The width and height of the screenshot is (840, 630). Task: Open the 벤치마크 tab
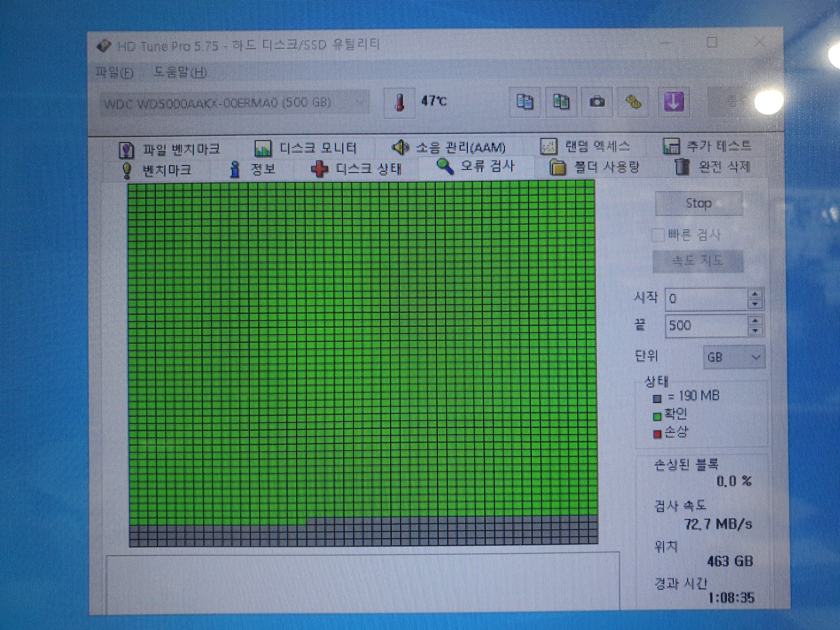tap(156, 170)
